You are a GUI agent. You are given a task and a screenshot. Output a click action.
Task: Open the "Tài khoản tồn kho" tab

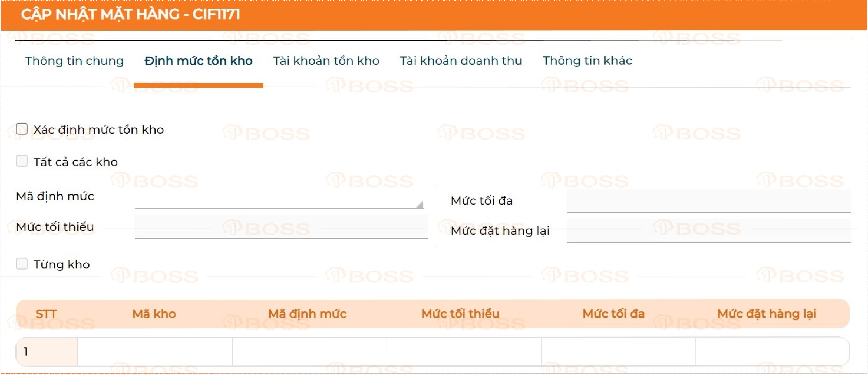pos(326,61)
